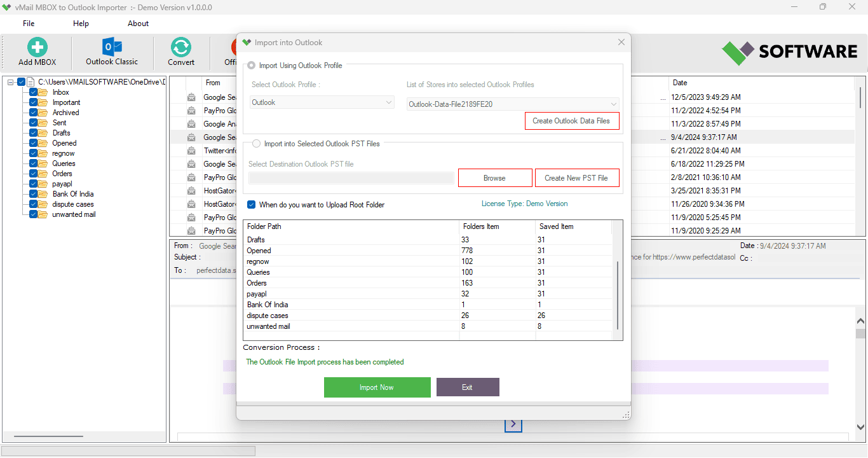Click Create New PST File button
The image size is (868, 458).
(576, 178)
